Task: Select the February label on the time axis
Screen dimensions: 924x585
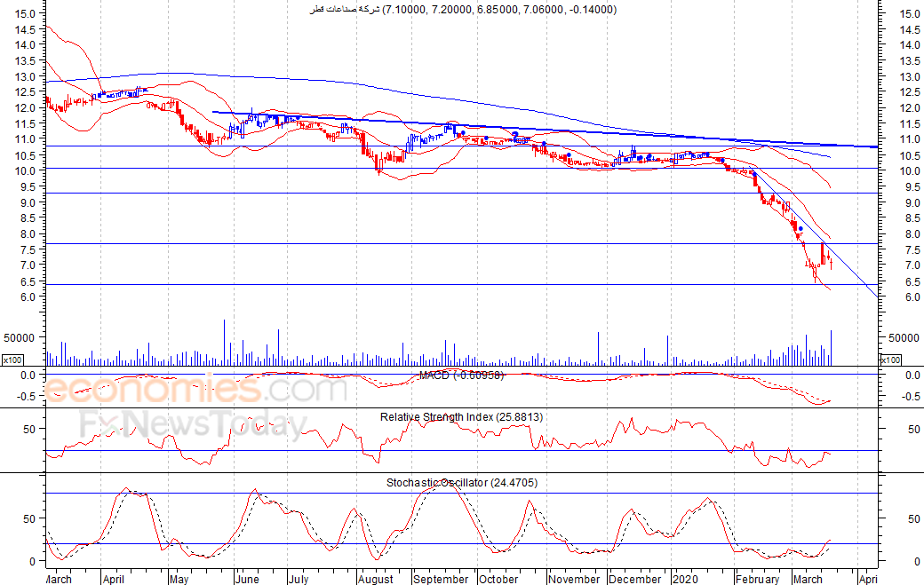Action: (758, 579)
